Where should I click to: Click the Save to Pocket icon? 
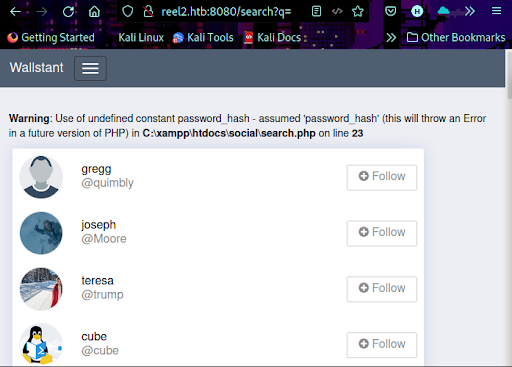[390, 12]
